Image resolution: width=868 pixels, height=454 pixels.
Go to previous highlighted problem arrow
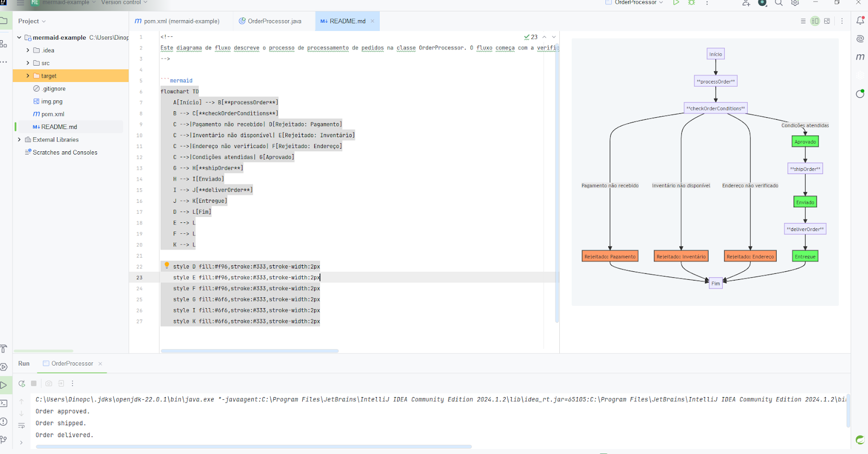[x=544, y=37]
